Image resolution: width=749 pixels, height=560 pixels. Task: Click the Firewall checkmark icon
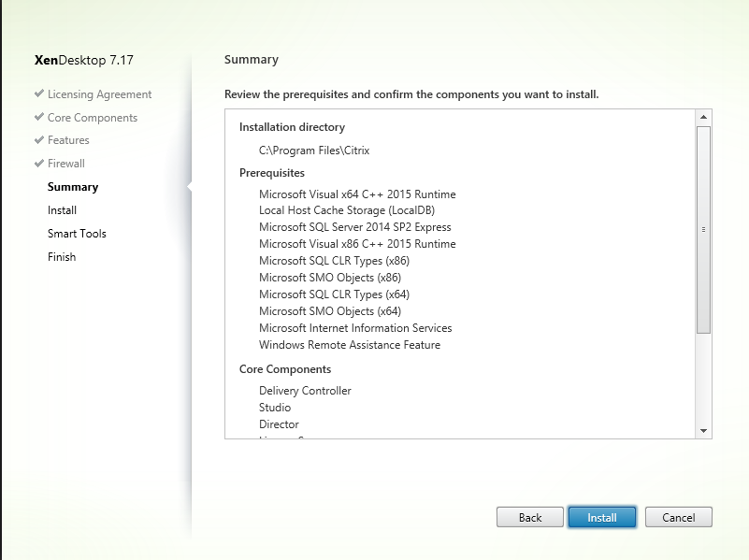pos(39,164)
